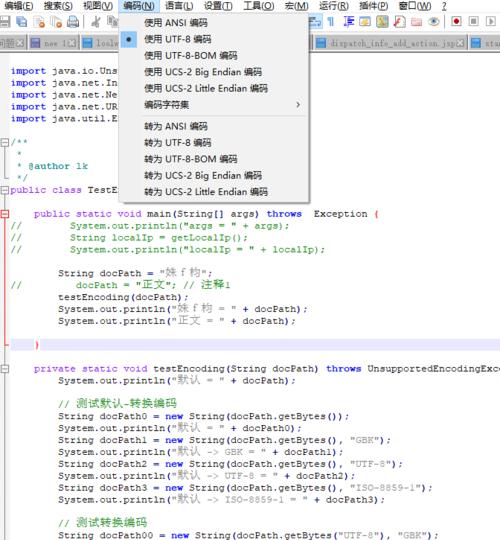500x540 pixels.
Task: Click the Print toolbar icon
Action: coord(73,22)
